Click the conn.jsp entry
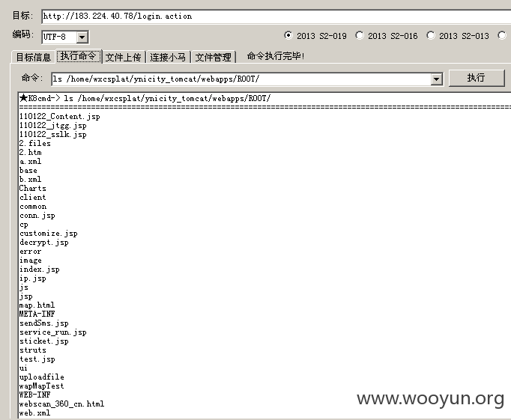The width and height of the screenshot is (511, 420). tap(37, 216)
